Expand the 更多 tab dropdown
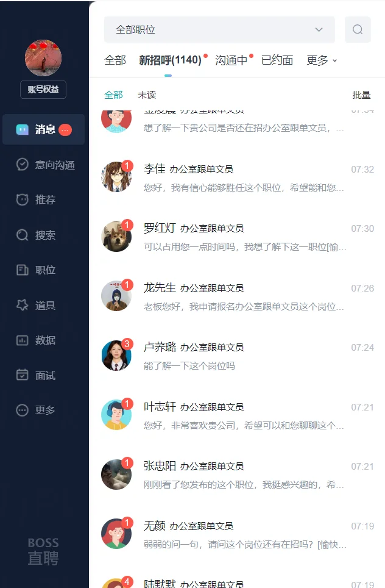 [x=322, y=60]
